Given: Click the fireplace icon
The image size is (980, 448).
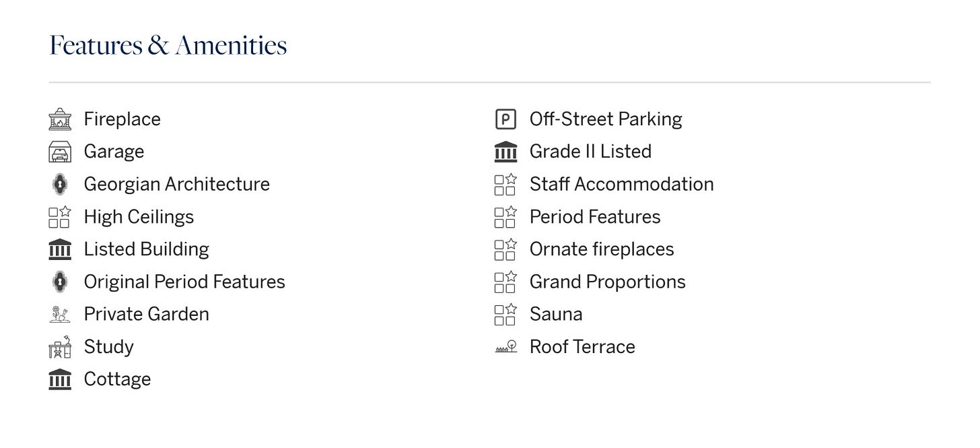Looking at the screenshot, I should [x=60, y=119].
